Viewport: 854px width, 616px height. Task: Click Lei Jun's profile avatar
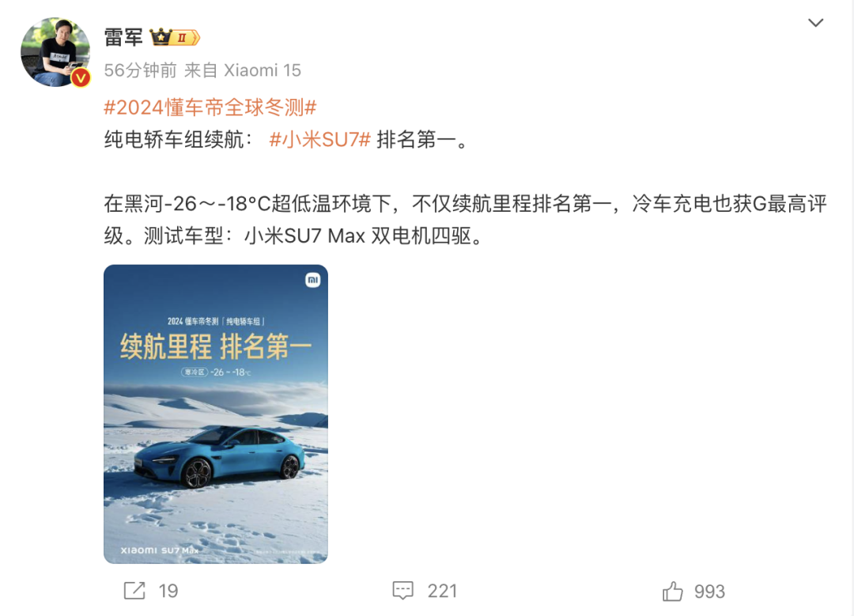(55, 51)
